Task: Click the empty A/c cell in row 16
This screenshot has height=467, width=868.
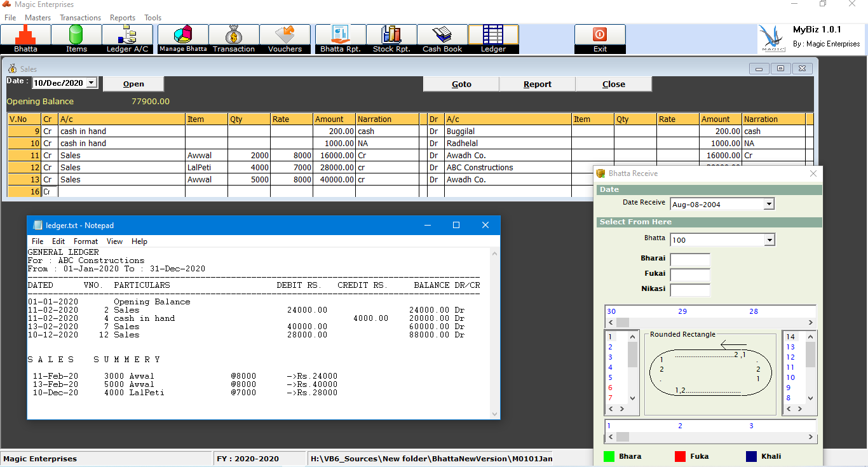Action: [x=121, y=191]
